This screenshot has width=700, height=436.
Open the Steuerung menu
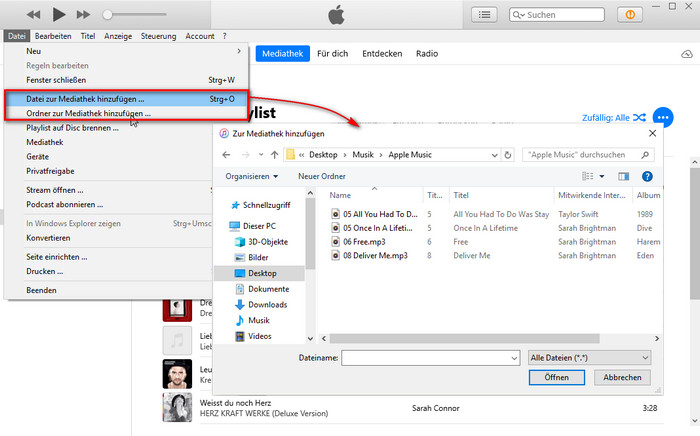coord(158,36)
